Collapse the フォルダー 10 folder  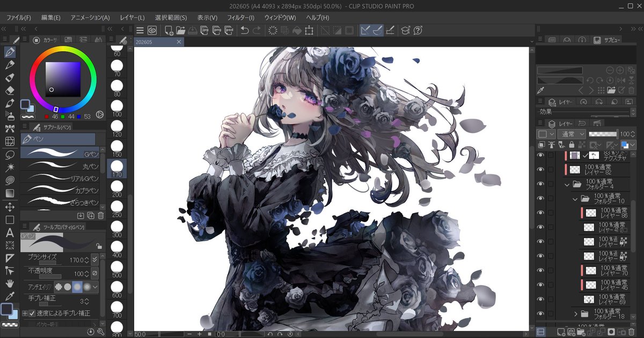point(575,199)
